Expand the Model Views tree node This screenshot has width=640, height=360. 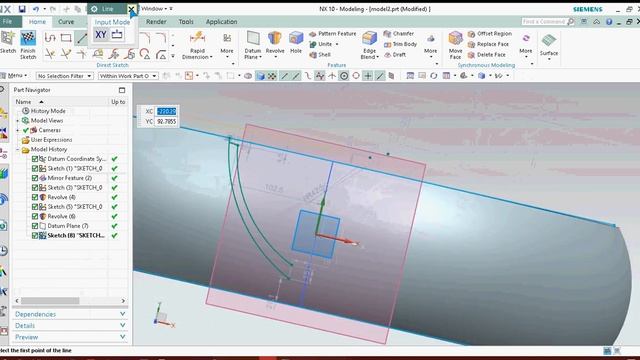[x=18, y=121]
